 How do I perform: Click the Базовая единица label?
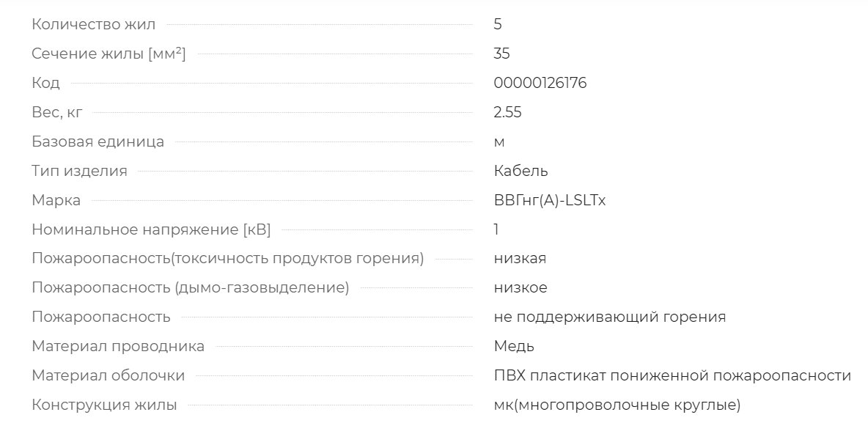[98, 141]
